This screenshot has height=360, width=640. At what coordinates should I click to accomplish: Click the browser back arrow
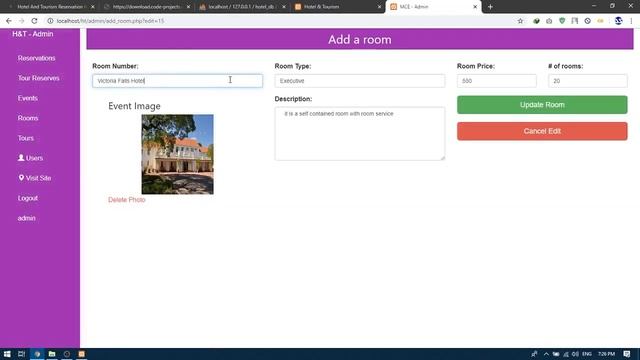pos(9,21)
